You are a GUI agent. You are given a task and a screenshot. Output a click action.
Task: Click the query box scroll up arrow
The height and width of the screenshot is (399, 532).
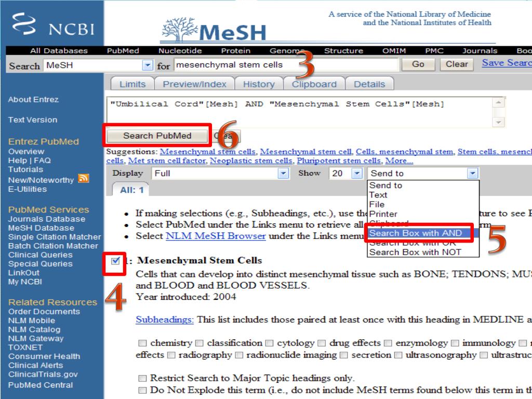pyautogui.click(x=498, y=102)
